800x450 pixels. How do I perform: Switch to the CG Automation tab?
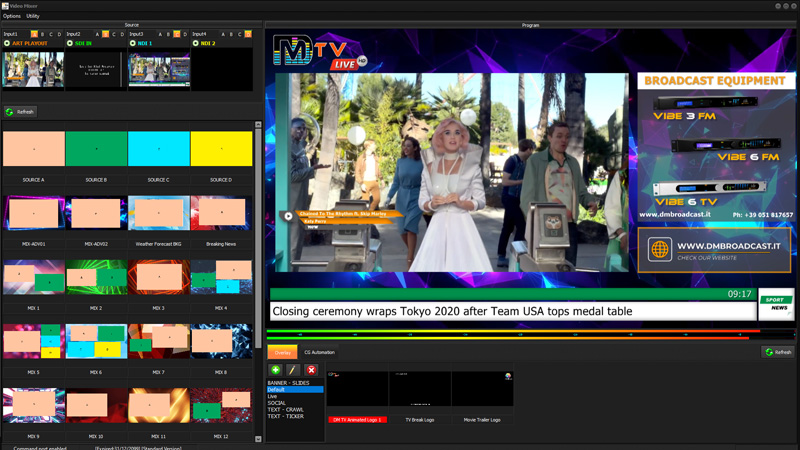(319, 353)
